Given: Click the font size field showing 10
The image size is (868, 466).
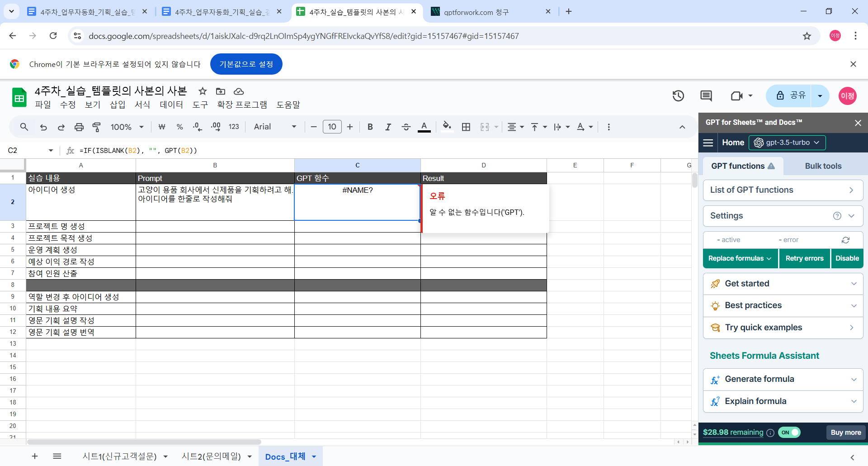Looking at the screenshot, I should (332, 127).
